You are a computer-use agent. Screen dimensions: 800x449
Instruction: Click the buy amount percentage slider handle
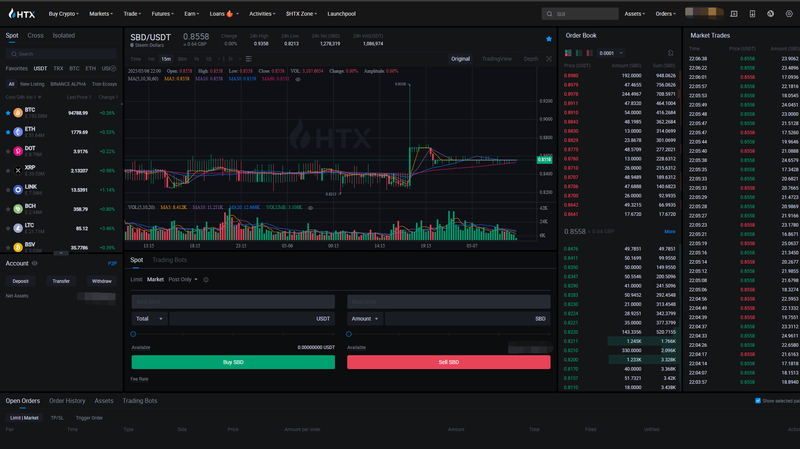pyautogui.click(x=133, y=334)
